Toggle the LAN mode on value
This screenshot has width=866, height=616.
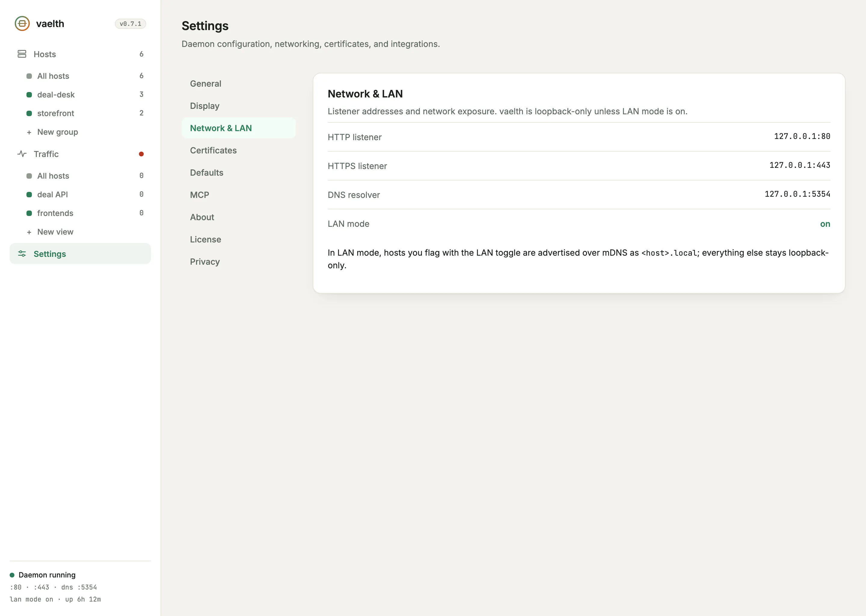[x=825, y=224]
